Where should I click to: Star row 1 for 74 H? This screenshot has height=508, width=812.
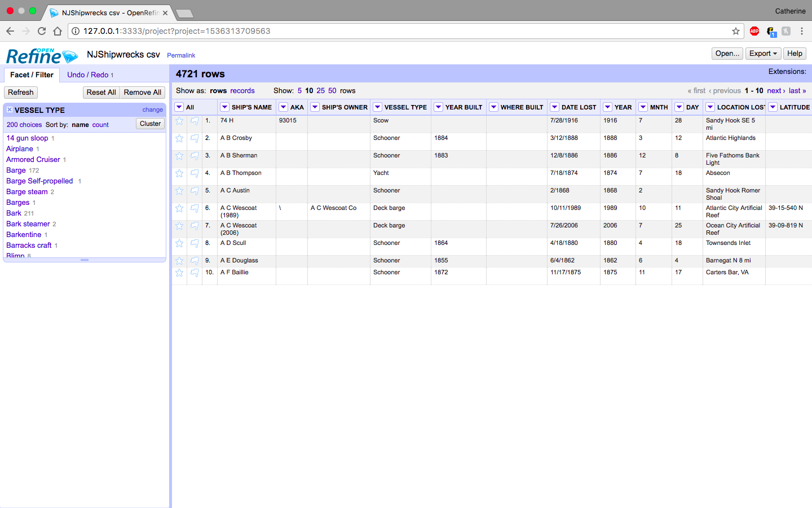(179, 121)
